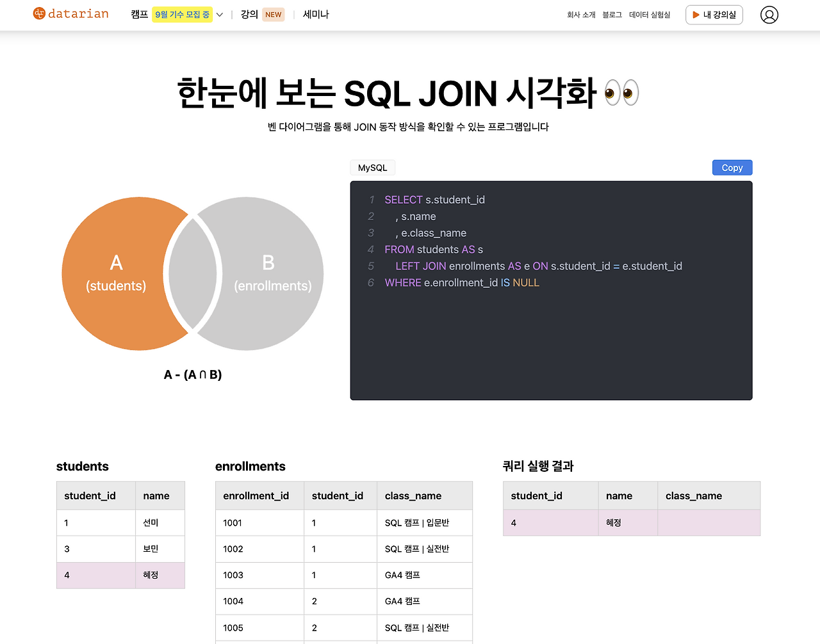Select enrollment 1001 cell
Image resolution: width=820 pixels, height=644 pixels.
259,523
